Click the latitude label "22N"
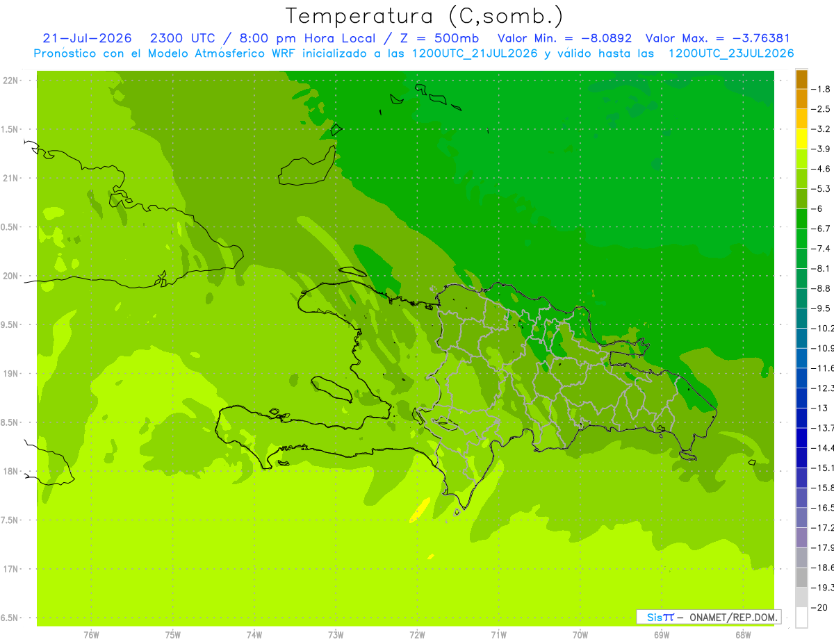This screenshot has height=644, width=834. pyautogui.click(x=10, y=81)
